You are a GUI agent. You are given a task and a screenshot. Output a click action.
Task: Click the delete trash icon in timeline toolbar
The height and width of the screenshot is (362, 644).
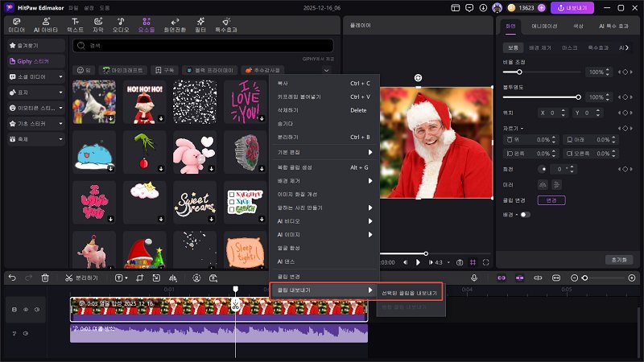point(45,278)
